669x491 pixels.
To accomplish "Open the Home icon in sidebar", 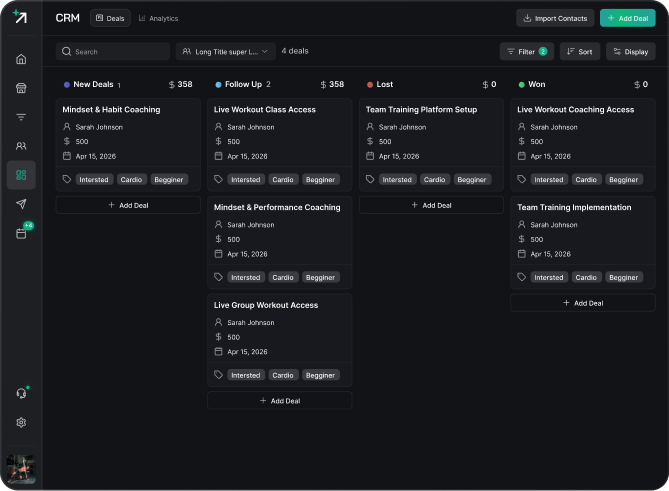I will pyautogui.click(x=21, y=59).
